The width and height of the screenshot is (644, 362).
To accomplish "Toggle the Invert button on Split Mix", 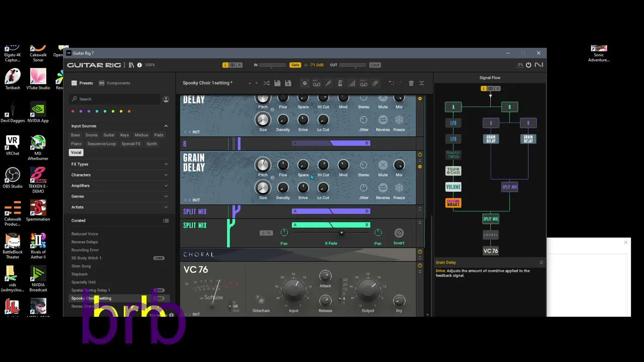I will [x=399, y=233].
